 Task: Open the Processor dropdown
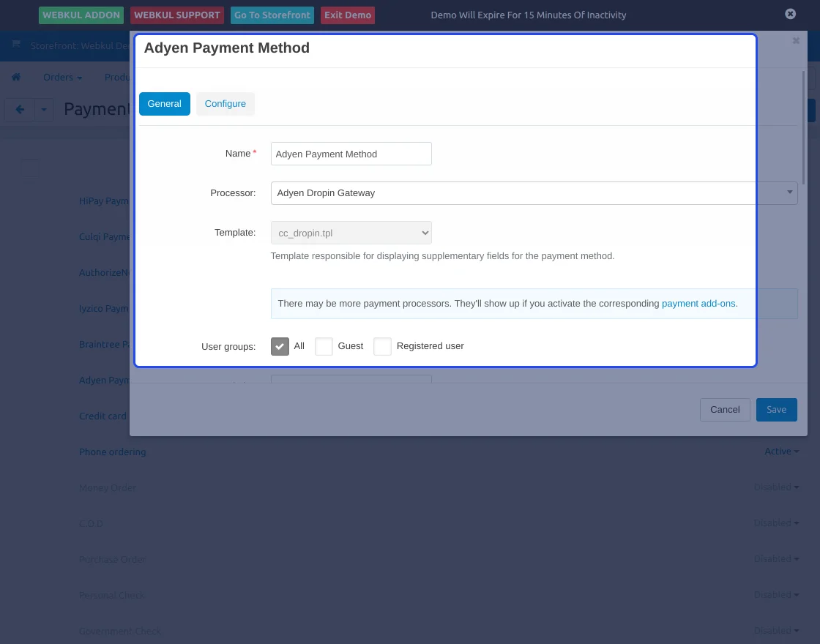(534, 193)
